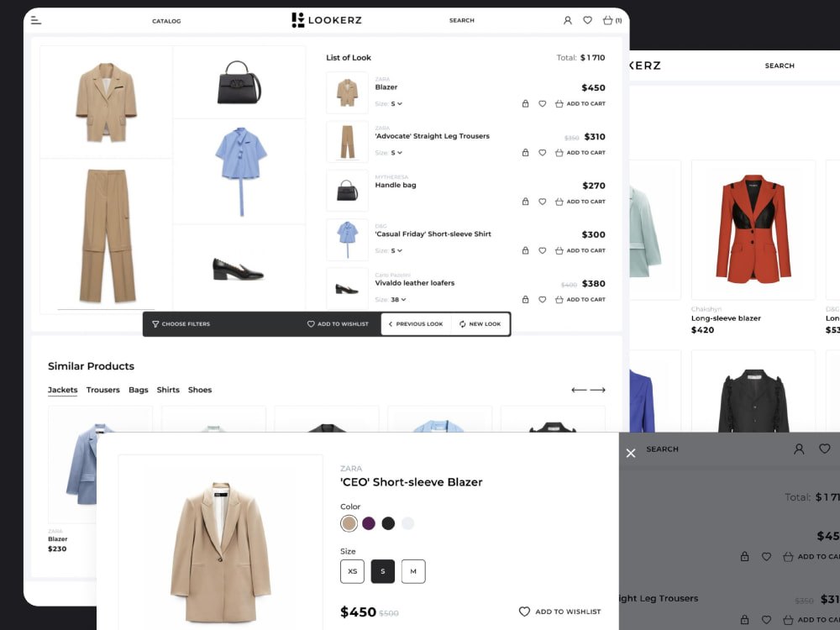Click the 'Long-sleeve blazer' product title
This screenshot has width=840, height=630.
(x=726, y=318)
